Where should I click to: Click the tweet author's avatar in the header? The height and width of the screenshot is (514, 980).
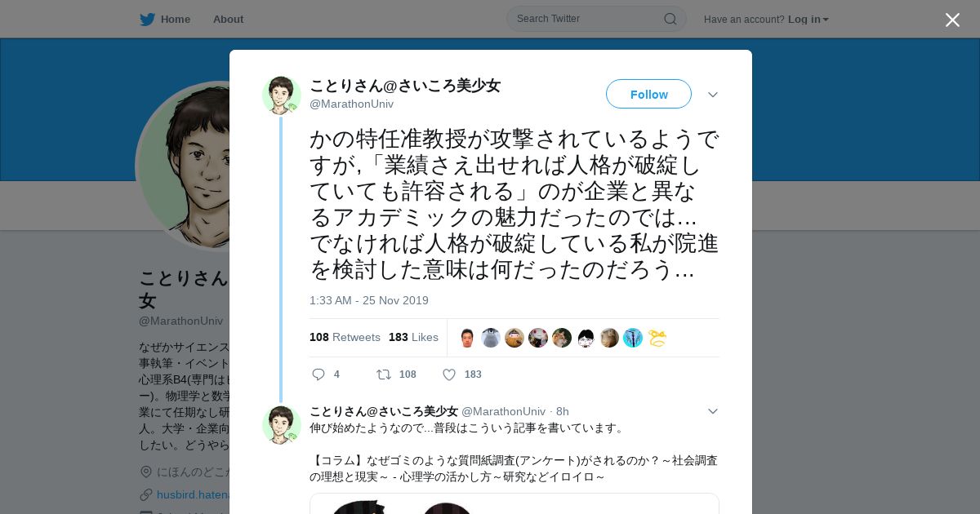(x=282, y=95)
